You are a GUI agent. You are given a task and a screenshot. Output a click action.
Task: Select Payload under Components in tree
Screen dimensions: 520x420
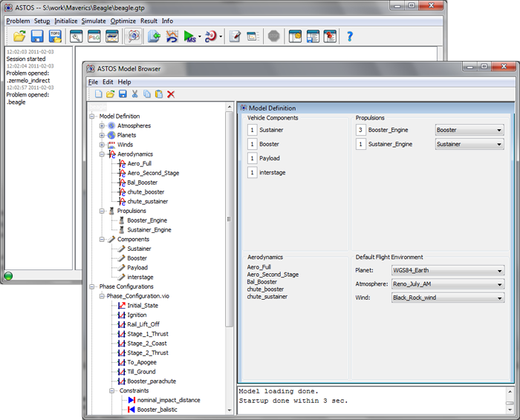pyautogui.click(x=137, y=268)
